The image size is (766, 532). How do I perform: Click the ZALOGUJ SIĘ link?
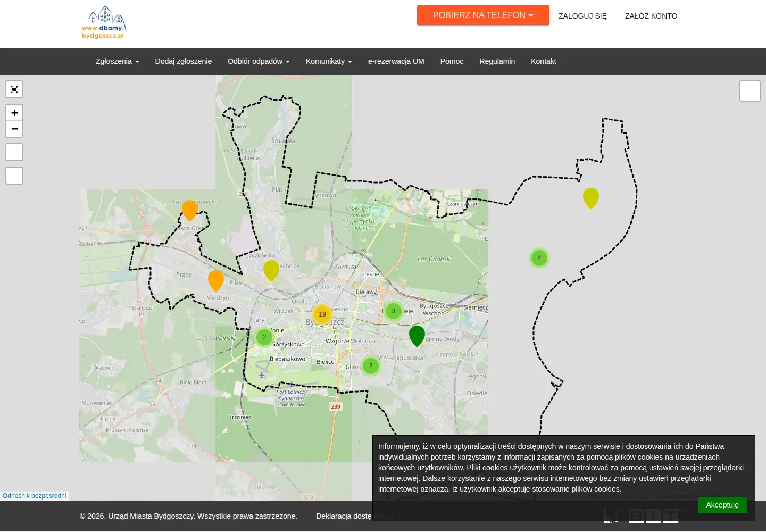pyautogui.click(x=582, y=16)
